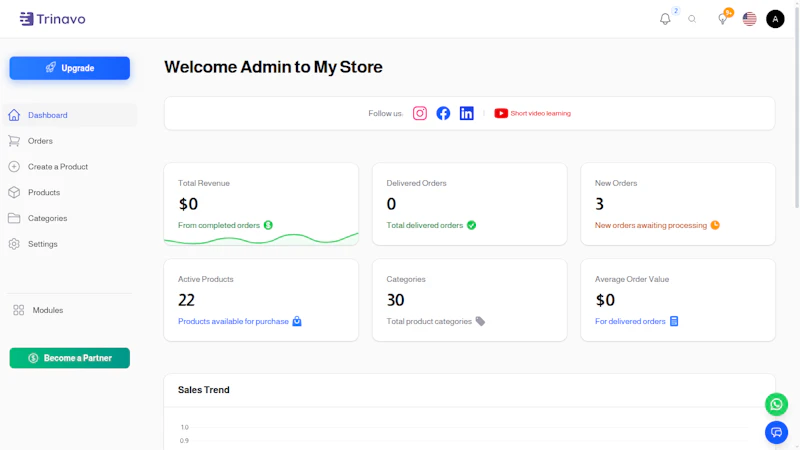Click the Settings gear icon
Viewport: 800px width, 450px height.
coord(14,244)
